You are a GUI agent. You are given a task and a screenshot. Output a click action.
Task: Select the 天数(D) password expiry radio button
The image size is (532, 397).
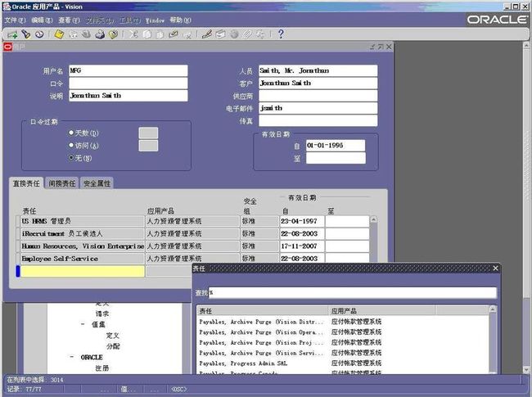(x=71, y=133)
